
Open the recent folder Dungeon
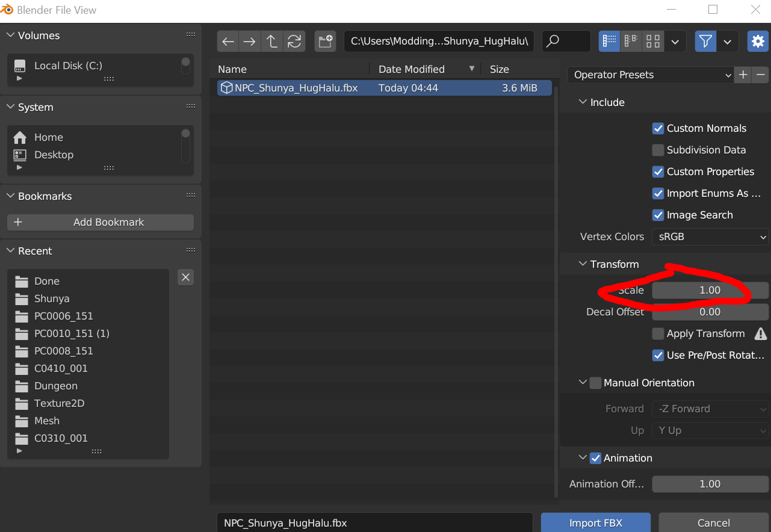point(55,386)
